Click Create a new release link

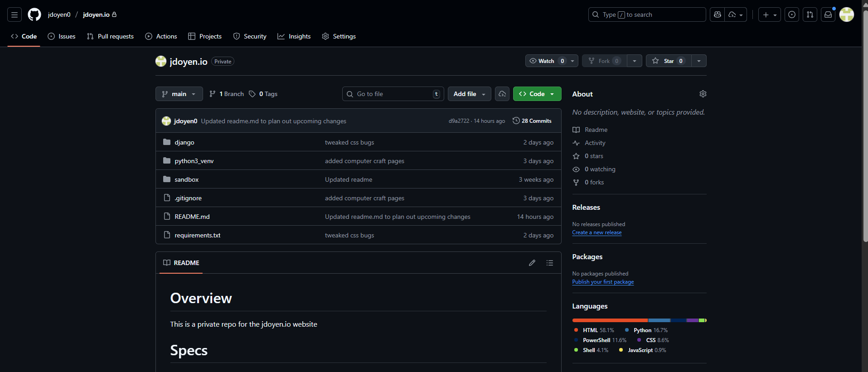[x=596, y=232]
